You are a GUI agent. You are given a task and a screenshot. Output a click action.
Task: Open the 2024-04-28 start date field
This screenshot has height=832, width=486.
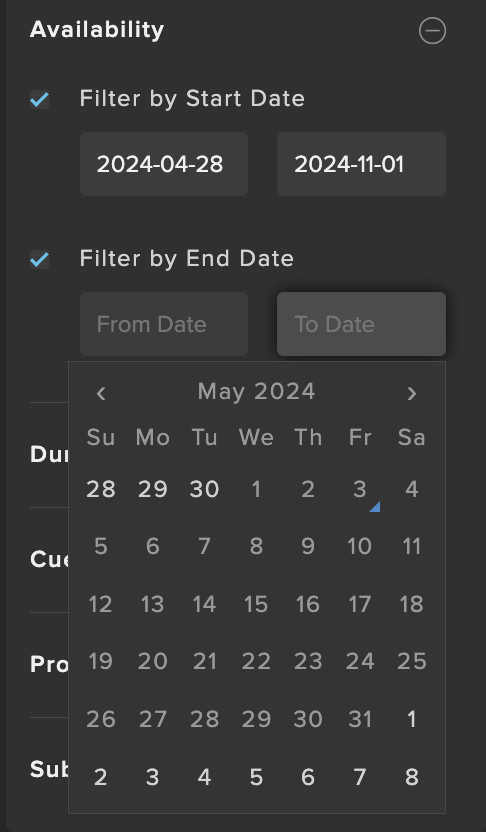pos(164,164)
